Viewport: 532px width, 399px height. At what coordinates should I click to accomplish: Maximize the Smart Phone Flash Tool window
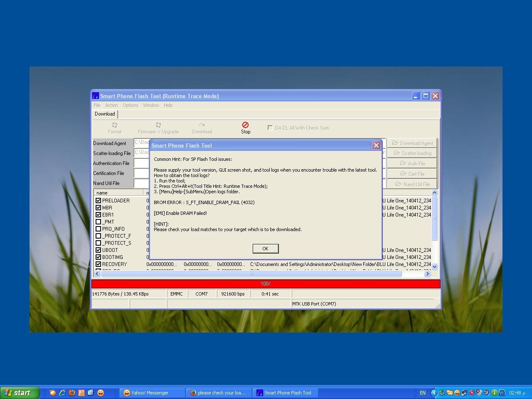point(426,96)
